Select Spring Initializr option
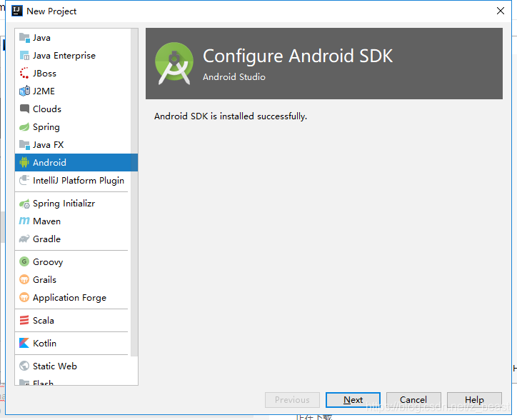 point(73,204)
